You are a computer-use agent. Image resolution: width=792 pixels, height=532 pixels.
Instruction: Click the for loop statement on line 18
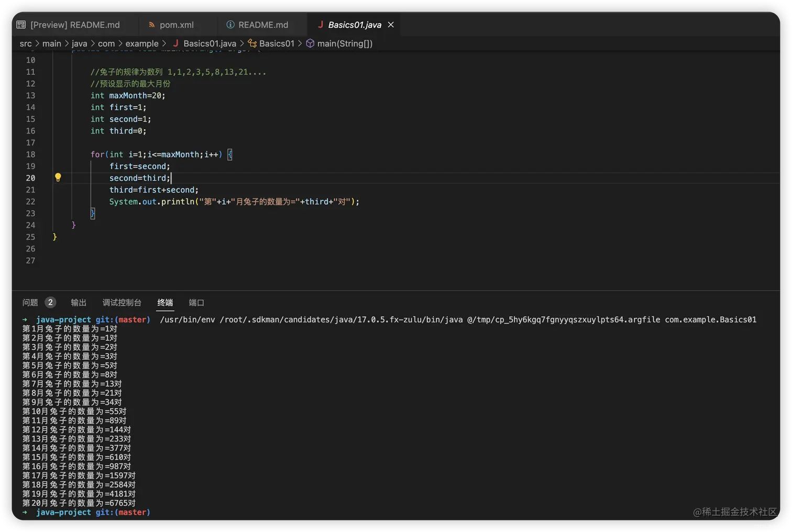point(161,154)
